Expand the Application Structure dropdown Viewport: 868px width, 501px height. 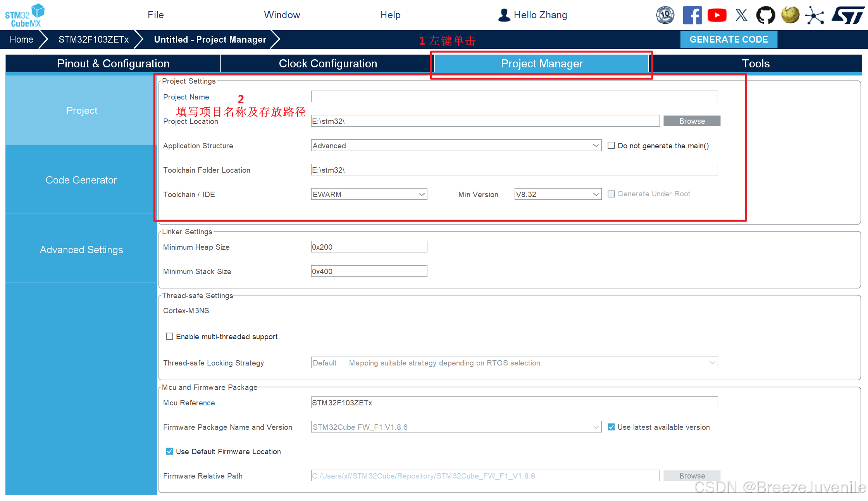[x=596, y=146]
